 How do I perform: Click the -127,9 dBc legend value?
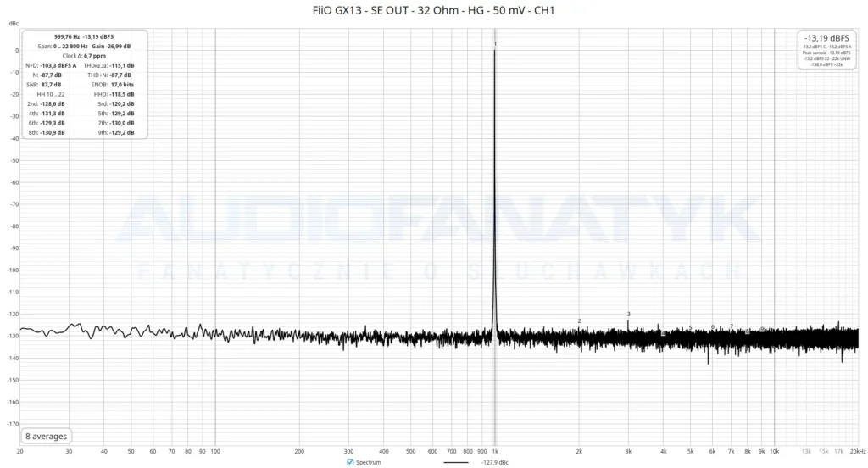494,462
